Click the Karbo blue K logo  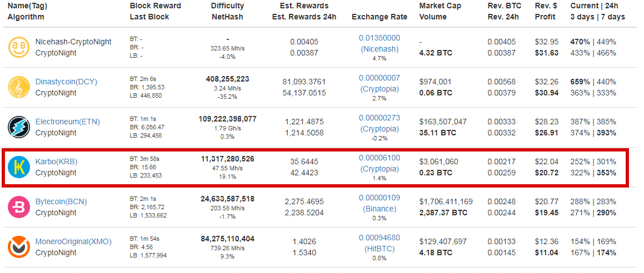[19, 167]
